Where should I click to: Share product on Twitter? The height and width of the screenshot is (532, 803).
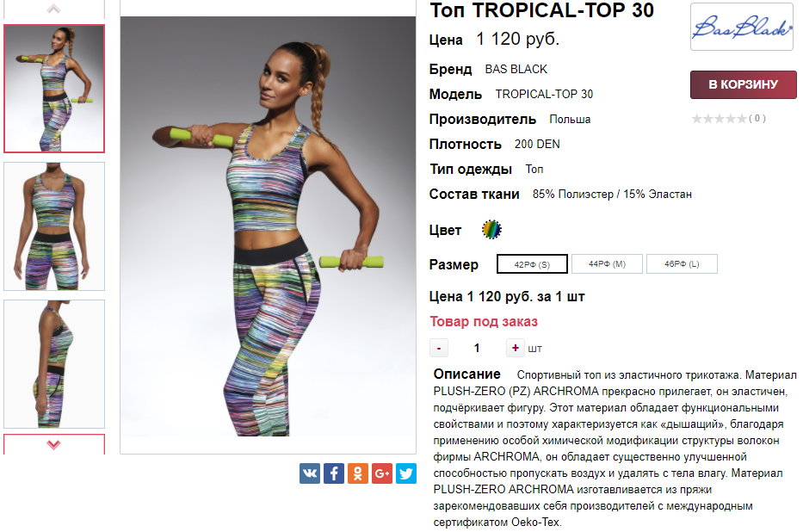[405, 473]
